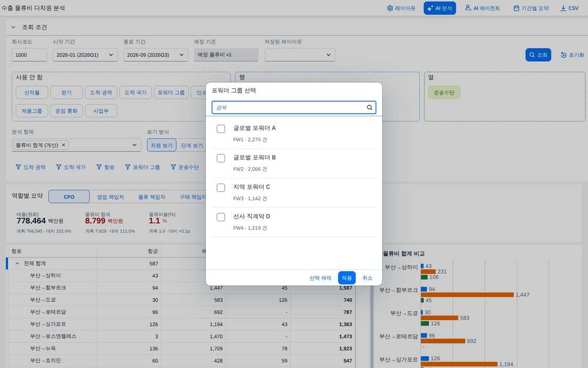Click the AI 분석 button
588x368 pixels.
[x=439, y=8]
